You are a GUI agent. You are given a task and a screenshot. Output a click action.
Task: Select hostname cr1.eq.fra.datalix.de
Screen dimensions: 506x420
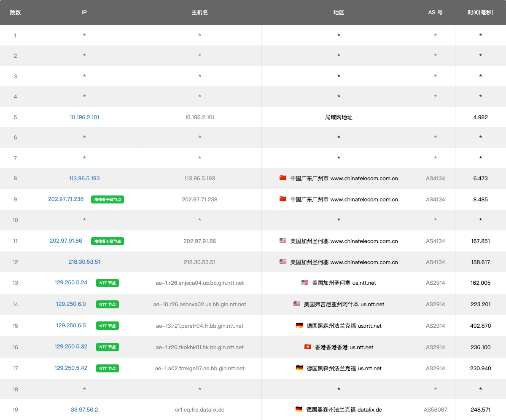(199, 409)
